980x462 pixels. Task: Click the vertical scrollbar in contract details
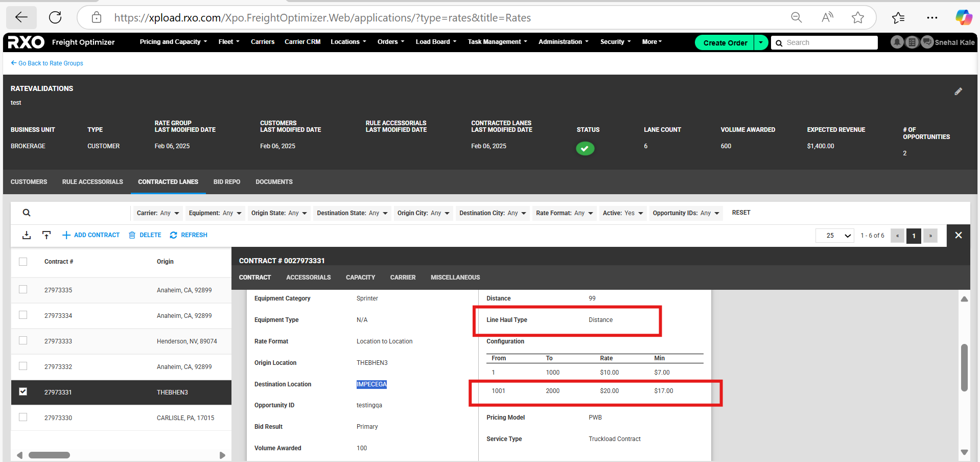pyautogui.click(x=964, y=368)
